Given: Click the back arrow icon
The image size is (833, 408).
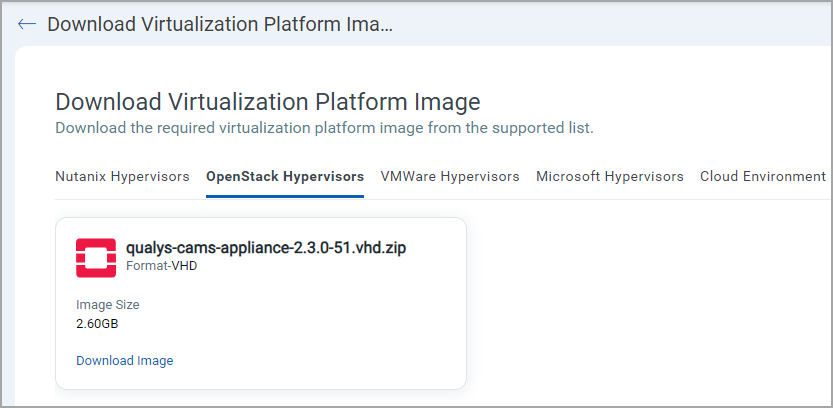Looking at the screenshot, I should (x=27, y=24).
